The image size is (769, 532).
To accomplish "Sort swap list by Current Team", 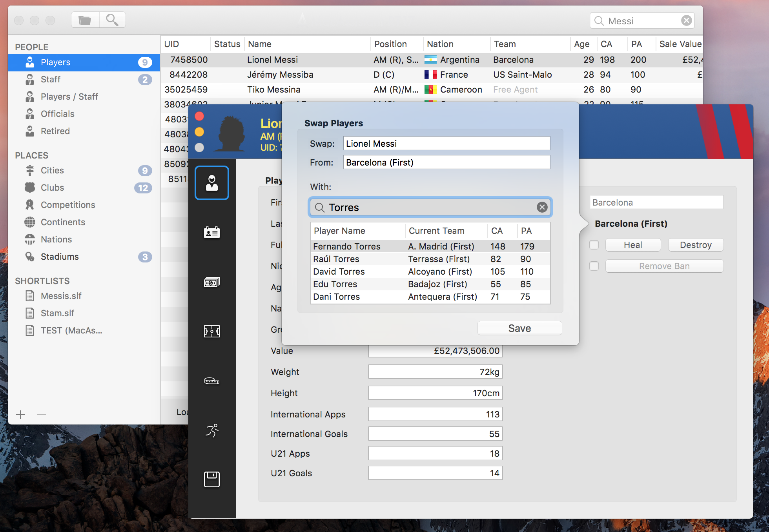I will click(446, 231).
